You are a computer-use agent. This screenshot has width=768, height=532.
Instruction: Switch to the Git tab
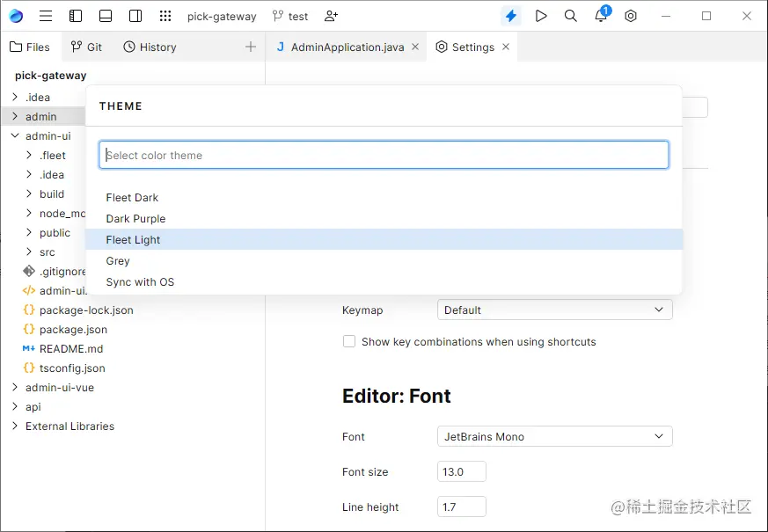click(86, 47)
